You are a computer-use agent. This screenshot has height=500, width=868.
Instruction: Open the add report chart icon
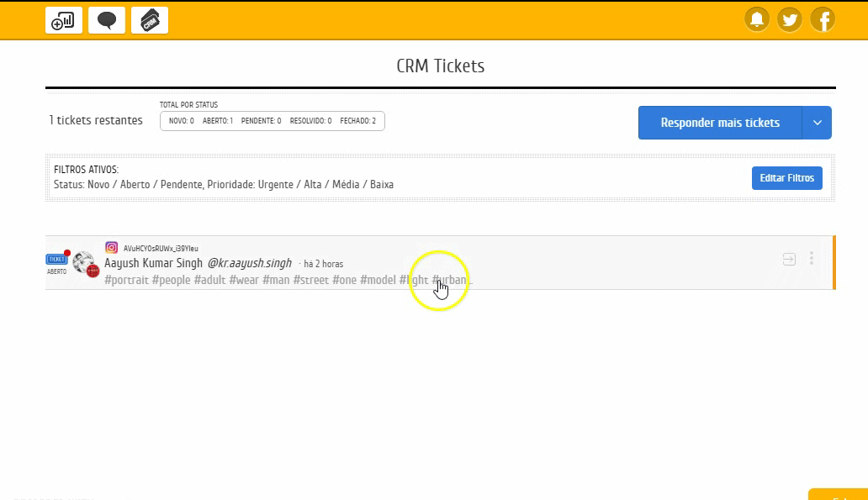pyautogui.click(x=64, y=20)
